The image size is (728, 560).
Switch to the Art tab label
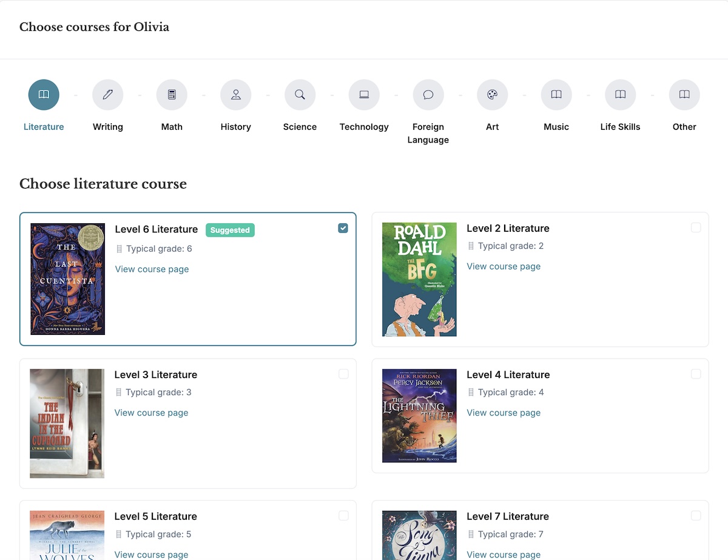pos(492,127)
